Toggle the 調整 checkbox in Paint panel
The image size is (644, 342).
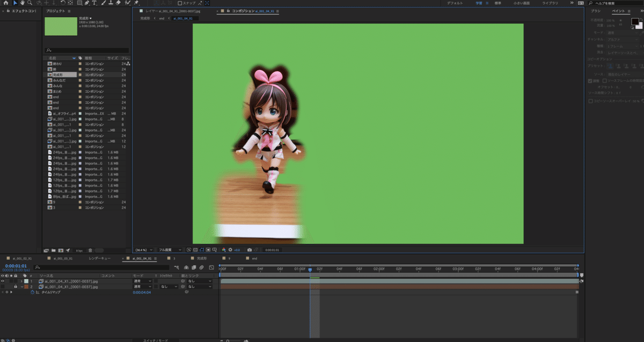point(590,81)
